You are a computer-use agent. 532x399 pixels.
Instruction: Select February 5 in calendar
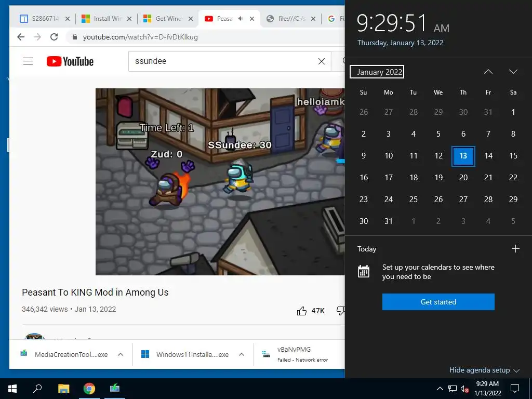click(x=513, y=221)
